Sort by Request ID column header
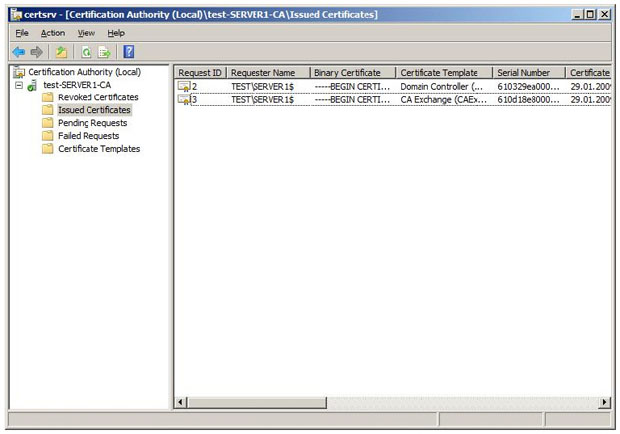 200,73
